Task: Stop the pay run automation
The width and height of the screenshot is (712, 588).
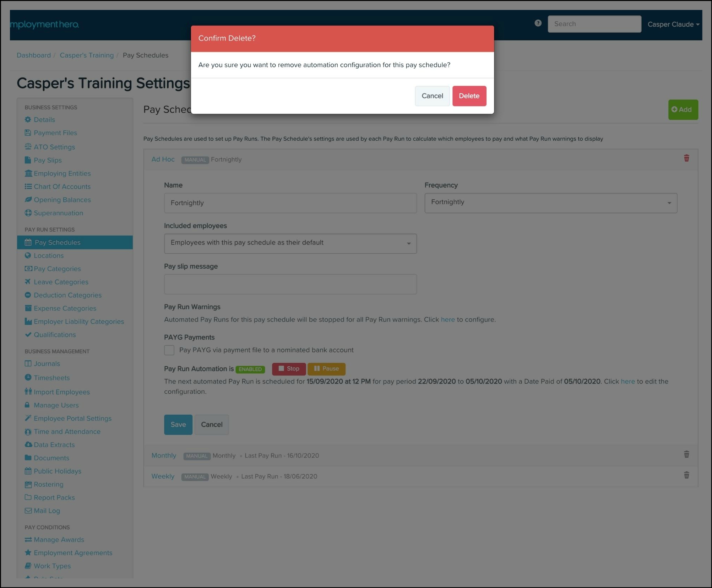Action: [x=289, y=369]
